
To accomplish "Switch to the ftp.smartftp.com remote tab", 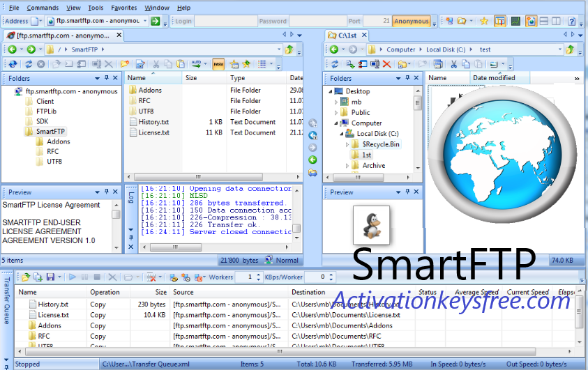I will pyautogui.click(x=63, y=36).
